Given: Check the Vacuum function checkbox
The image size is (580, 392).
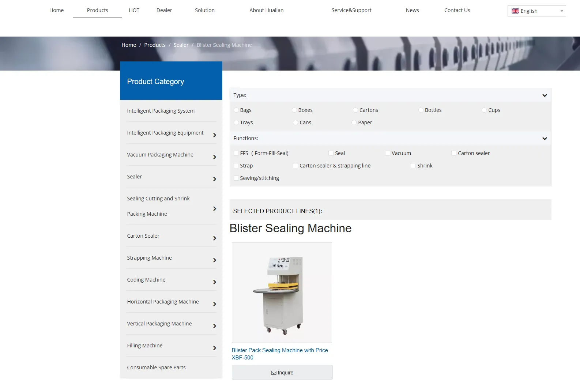Looking at the screenshot, I should [388, 153].
